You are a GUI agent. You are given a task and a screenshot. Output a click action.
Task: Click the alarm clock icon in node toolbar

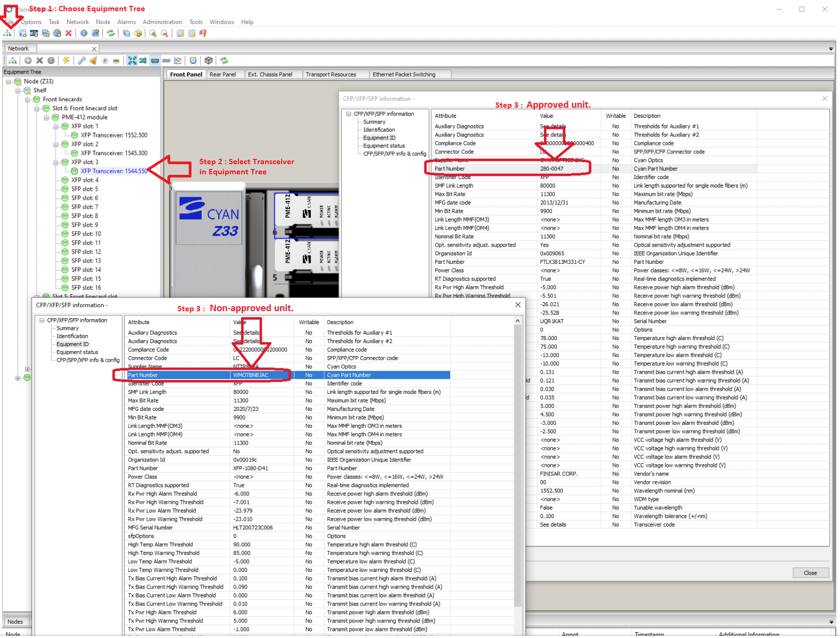(x=193, y=60)
